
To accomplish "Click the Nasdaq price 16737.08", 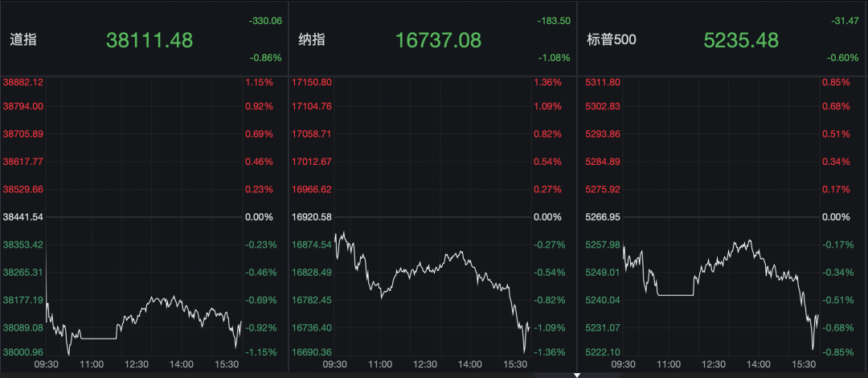I will coord(439,39).
